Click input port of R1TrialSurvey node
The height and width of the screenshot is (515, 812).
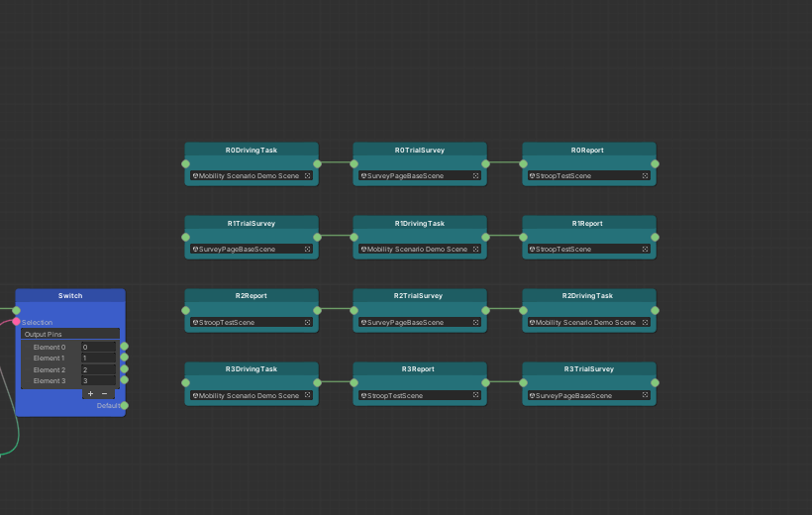[185, 238]
